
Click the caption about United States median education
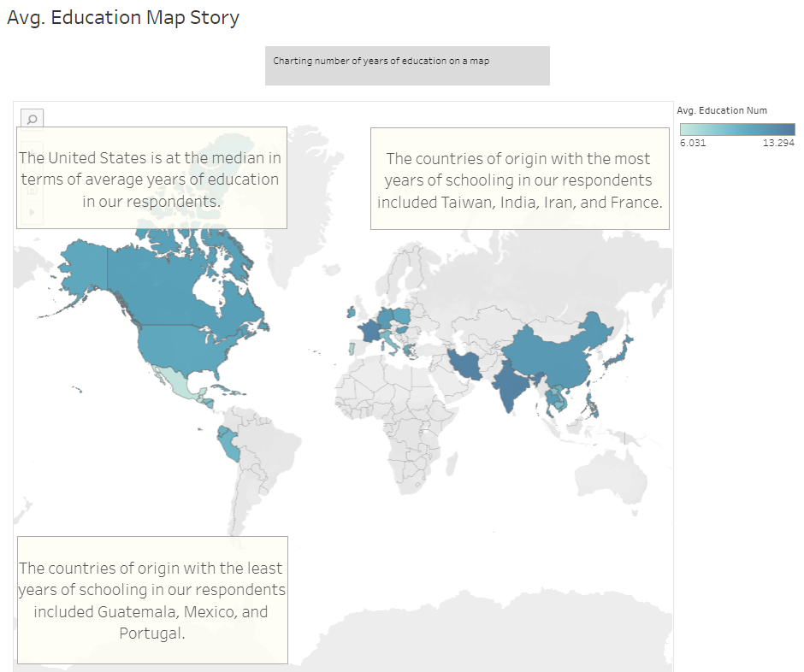[151, 177]
